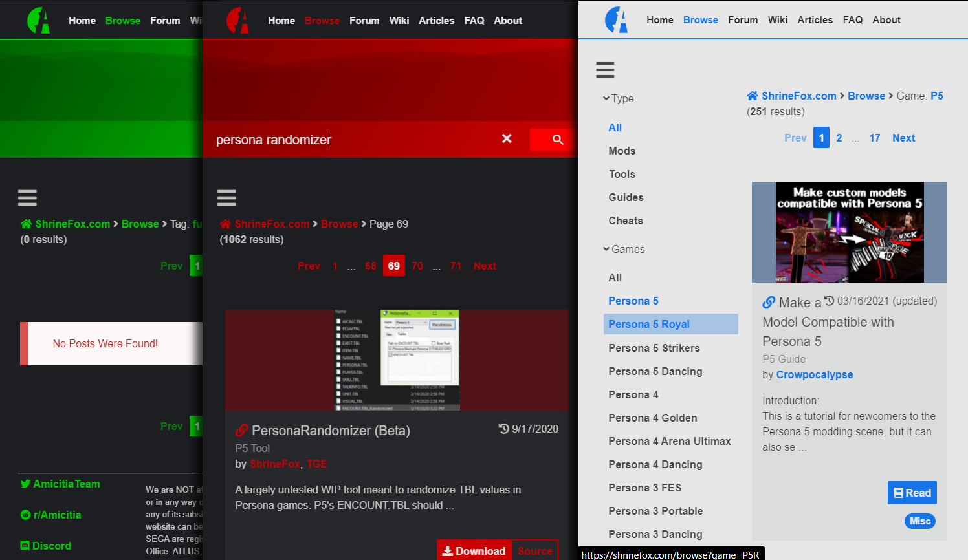Screen dimensions: 968x560
Task: Go to page 2 in blue pagination
Action: [839, 138]
